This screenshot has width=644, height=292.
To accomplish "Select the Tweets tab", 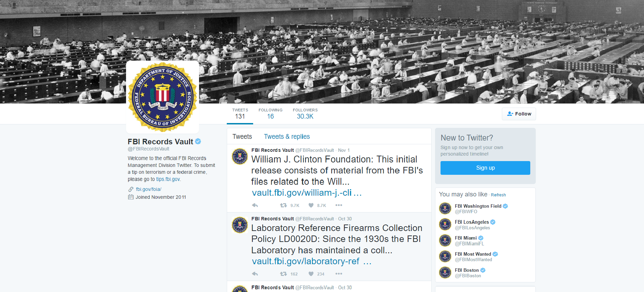I will (x=242, y=136).
